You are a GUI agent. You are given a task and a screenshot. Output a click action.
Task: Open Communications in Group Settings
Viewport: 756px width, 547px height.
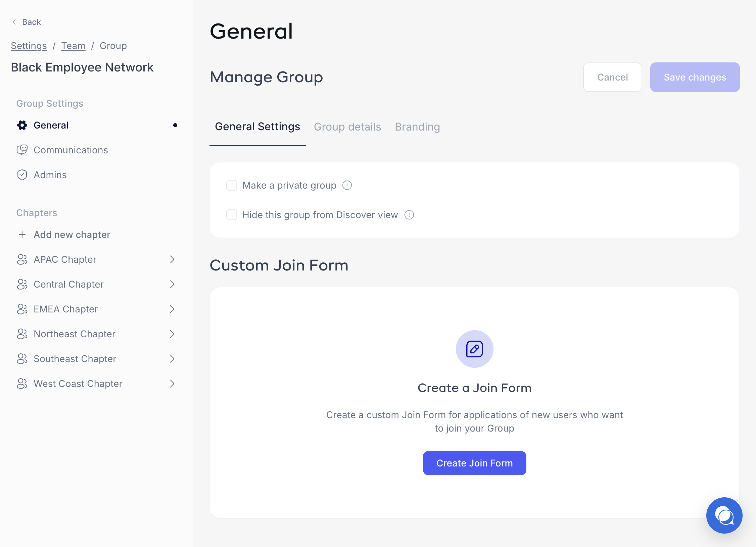pyautogui.click(x=97, y=150)
